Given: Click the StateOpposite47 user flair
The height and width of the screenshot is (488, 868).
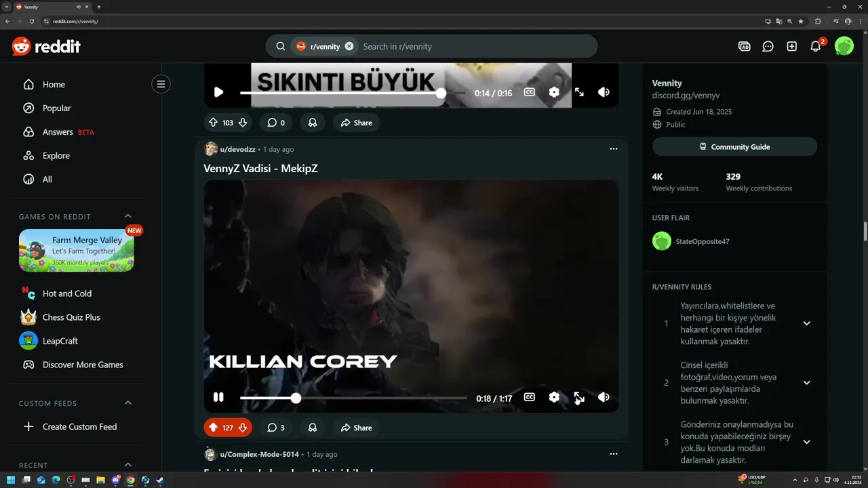Looking at the screenshot, I should click(x=703, y=241).
